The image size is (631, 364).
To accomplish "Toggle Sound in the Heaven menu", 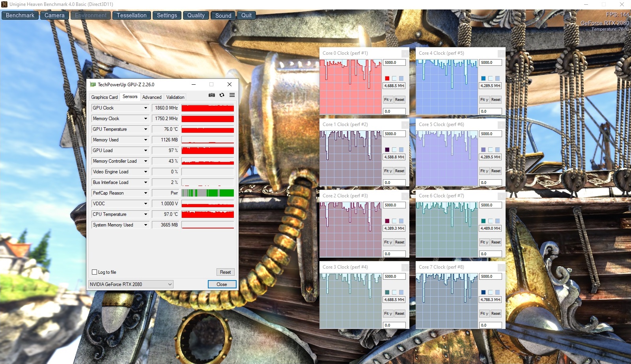I will (x=223, y=16).
